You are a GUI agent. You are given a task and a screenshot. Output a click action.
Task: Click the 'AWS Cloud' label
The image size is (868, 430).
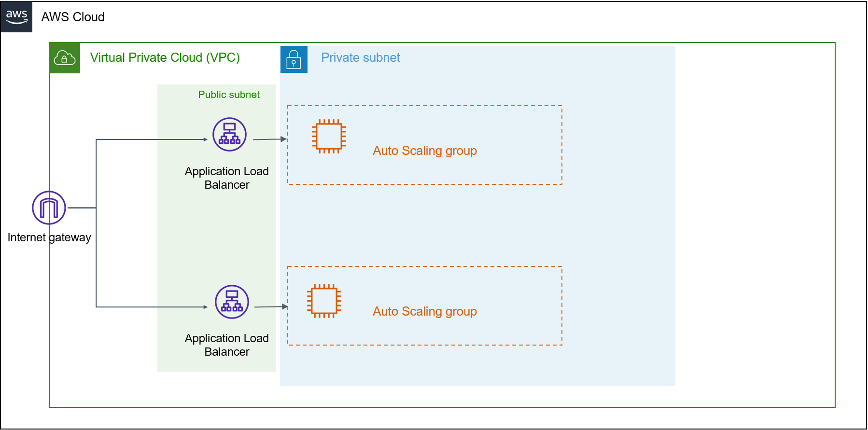tap(73, 17)
